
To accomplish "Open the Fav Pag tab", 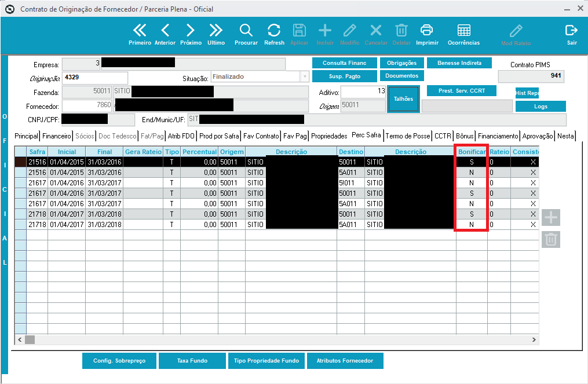I will (x=295, y=136).
